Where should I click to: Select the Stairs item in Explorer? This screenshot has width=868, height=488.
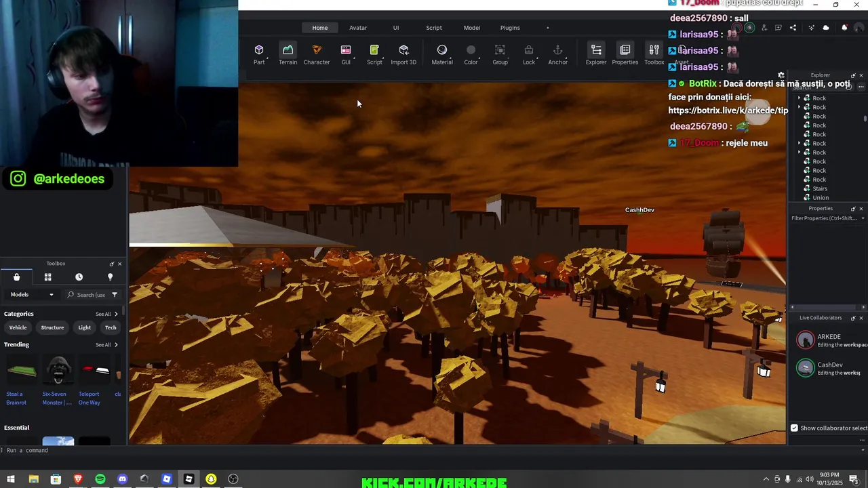point(820,188)
